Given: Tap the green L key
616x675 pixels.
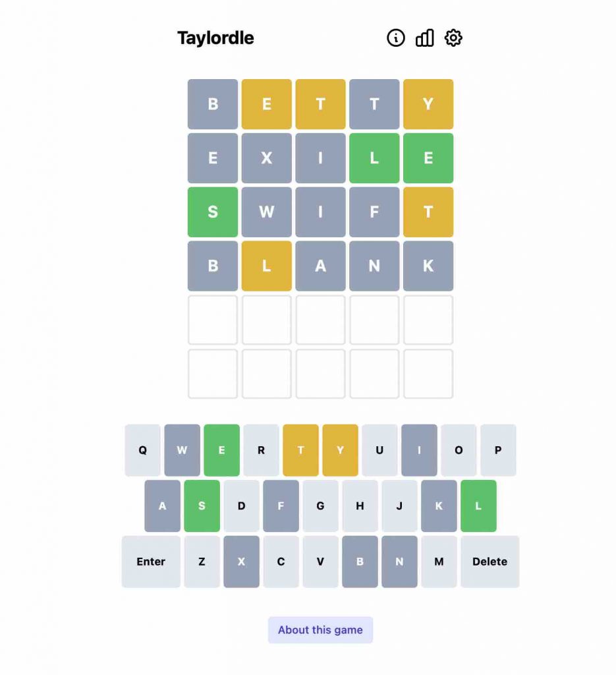Looking at the screenshot, I should (x=478, y=506).
